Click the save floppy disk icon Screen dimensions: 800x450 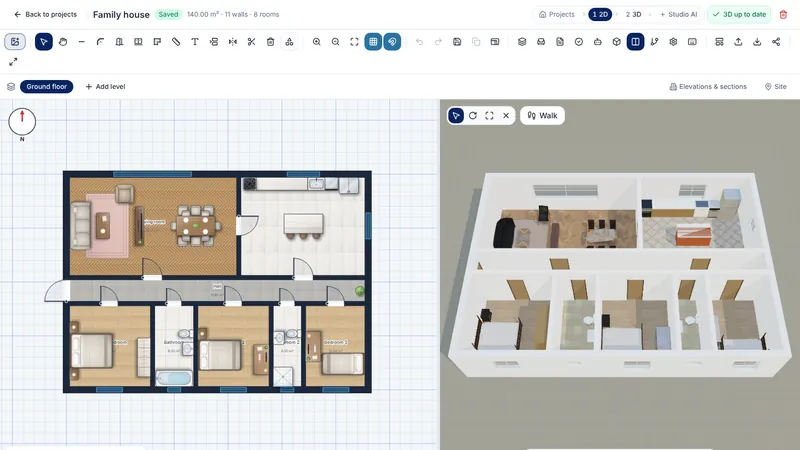[457, 42]
